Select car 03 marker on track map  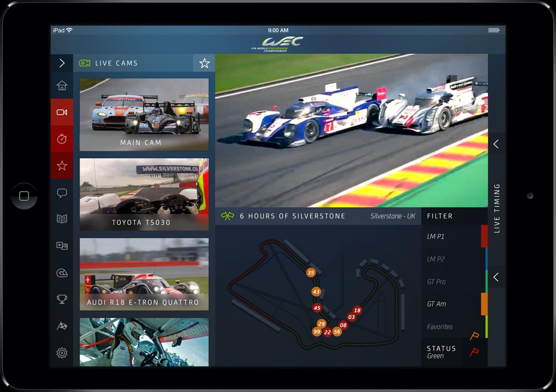[352, 317]
